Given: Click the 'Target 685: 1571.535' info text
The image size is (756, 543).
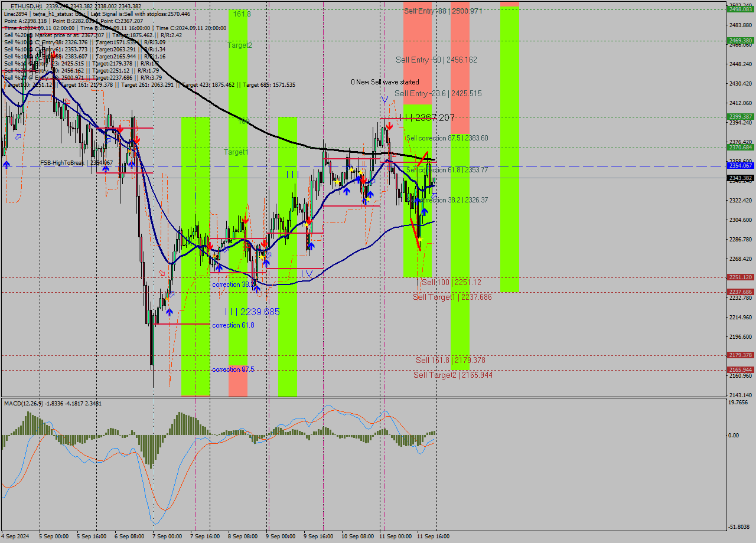Looking at the screenshot, I should tap(269, 85).
